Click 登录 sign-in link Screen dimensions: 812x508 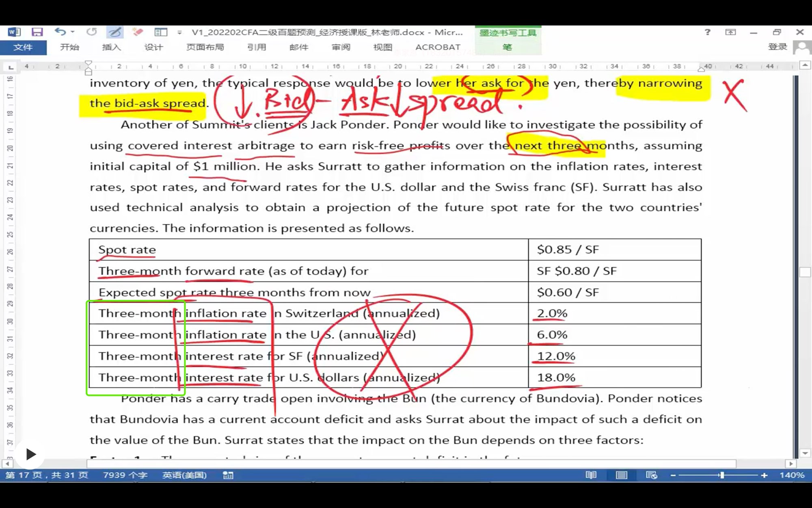[x=777, y=47]
